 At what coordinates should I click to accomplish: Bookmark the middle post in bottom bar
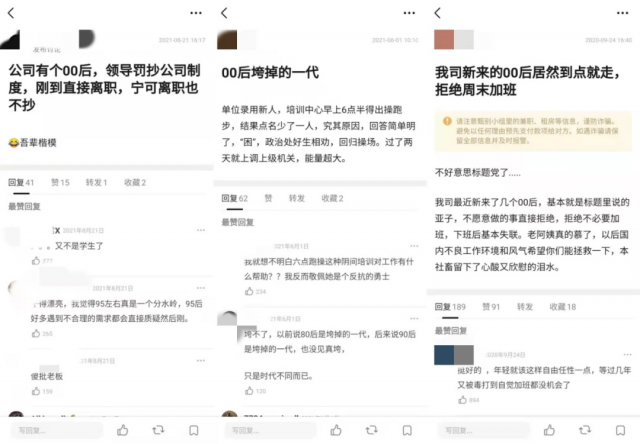point(407,430)
